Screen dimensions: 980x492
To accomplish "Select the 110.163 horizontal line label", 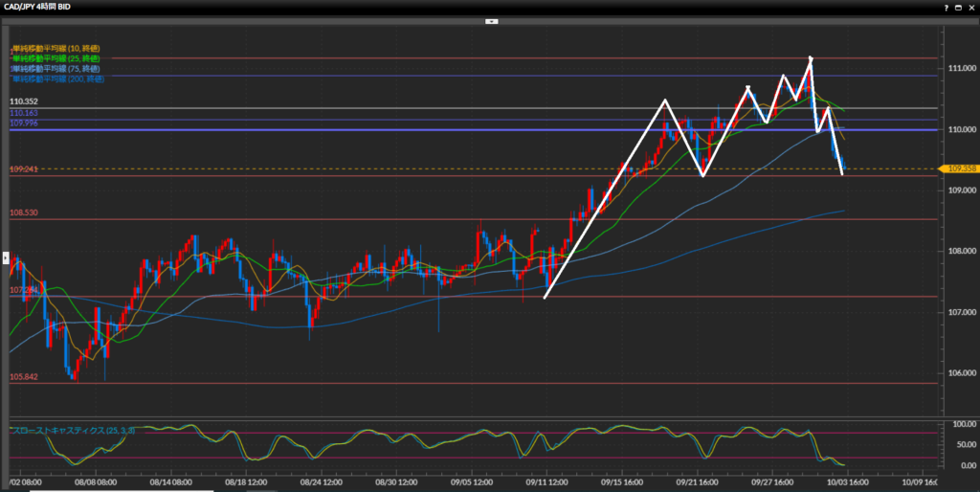I will pyautogui.click(x=24, y=112).
